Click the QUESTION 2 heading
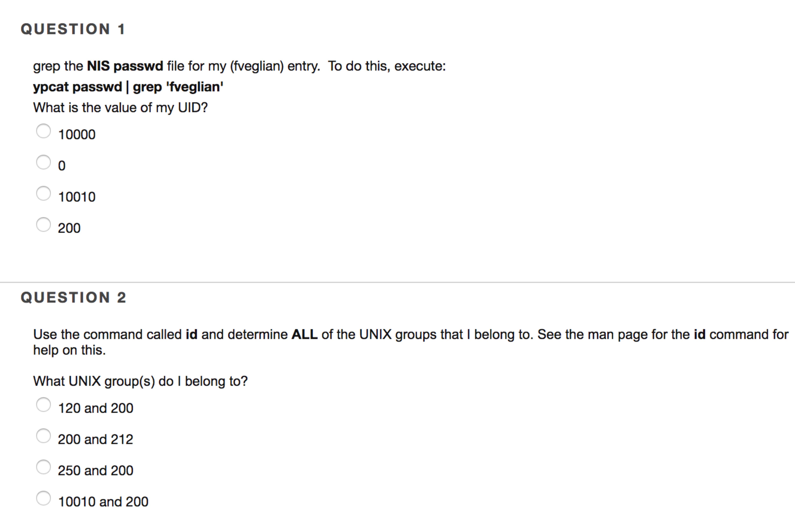The width and height of the screenshot is (795, 532). point(74,298)
